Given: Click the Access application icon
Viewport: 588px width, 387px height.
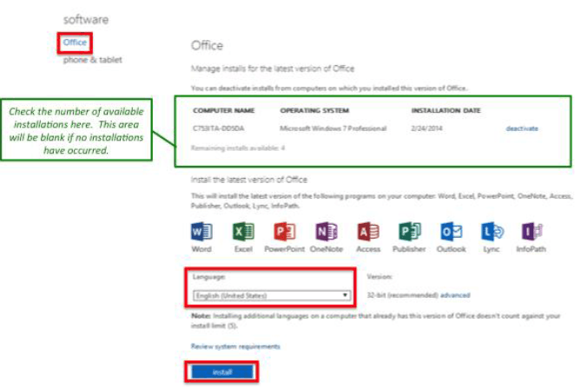Looking at the screenshot, I should (367, 232).
